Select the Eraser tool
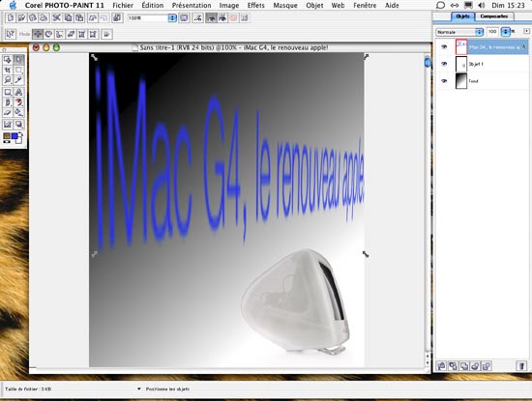Image resolution: width=532 pixels, height=401 pixels. pos(8,112)
